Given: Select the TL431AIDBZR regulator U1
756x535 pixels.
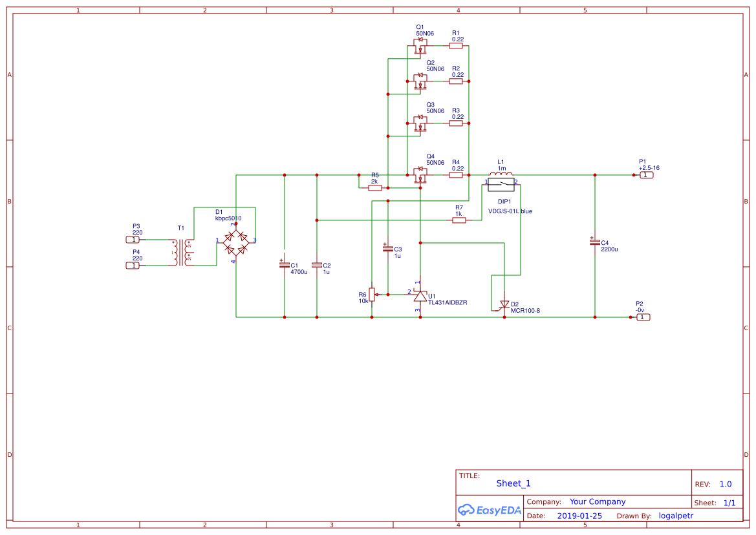Looking at the screenshot, I should point(420,296).
